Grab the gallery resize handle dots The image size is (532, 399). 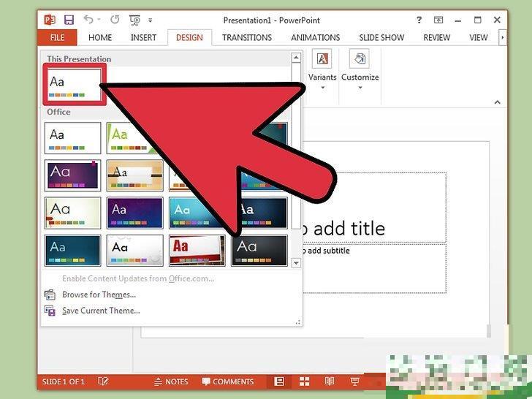click(x=298, y=322)
